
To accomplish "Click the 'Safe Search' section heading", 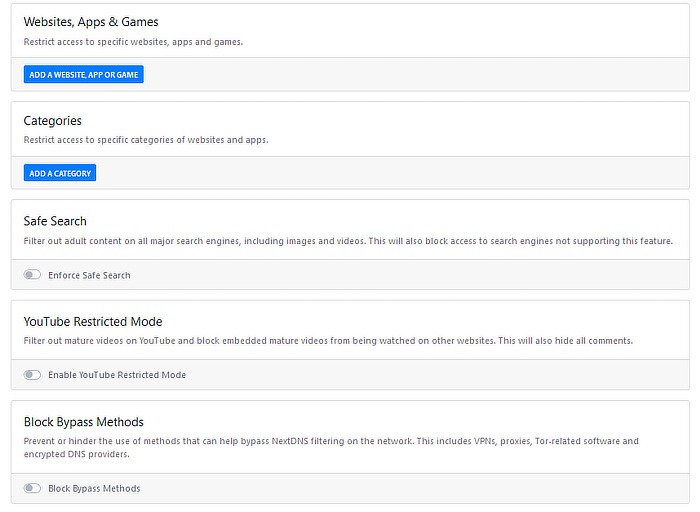I will [x=55, y=221].
